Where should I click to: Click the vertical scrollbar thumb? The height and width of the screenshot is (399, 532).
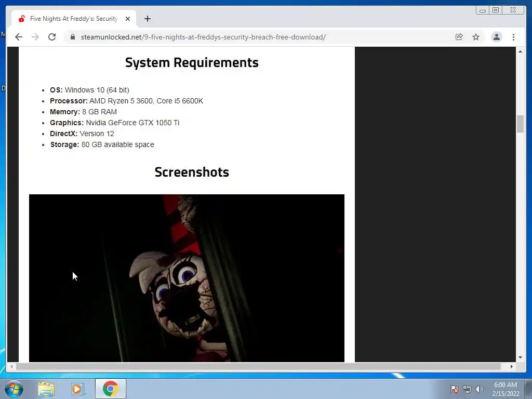point(520,124)
